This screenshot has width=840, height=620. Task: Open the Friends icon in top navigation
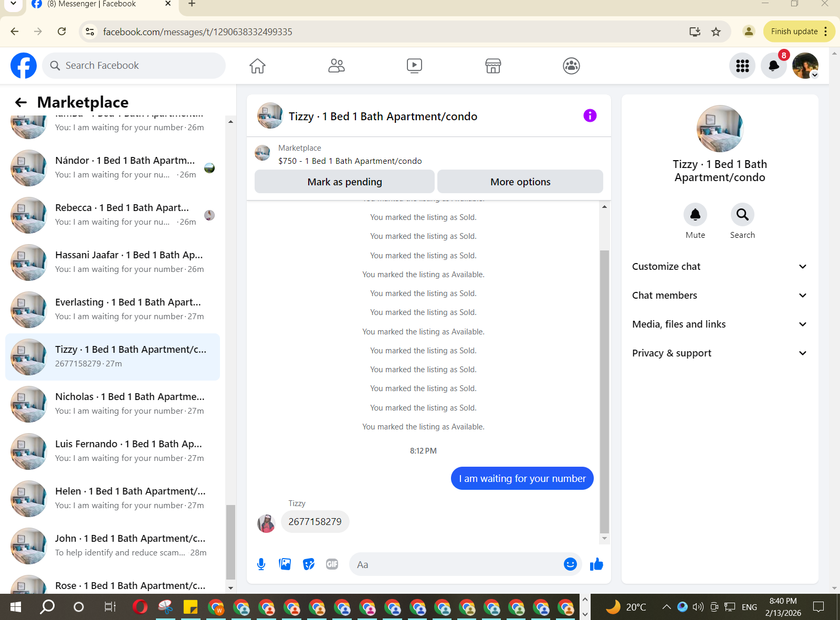(336, 66)
